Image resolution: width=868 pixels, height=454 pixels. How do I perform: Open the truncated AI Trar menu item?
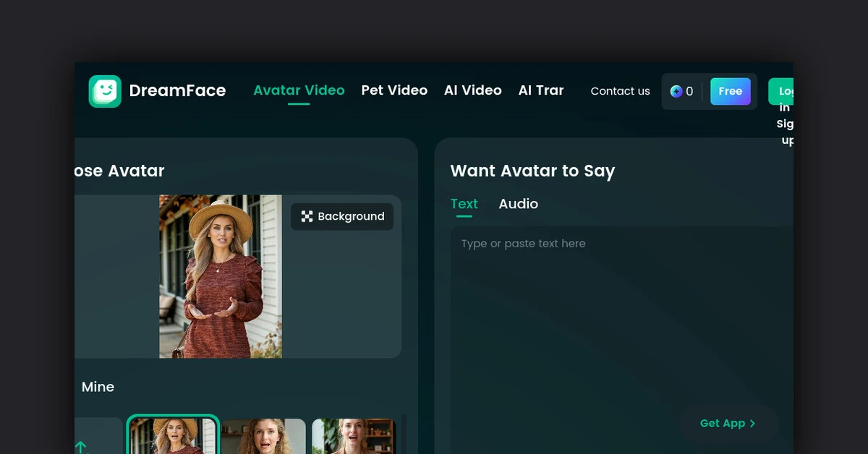540,90
